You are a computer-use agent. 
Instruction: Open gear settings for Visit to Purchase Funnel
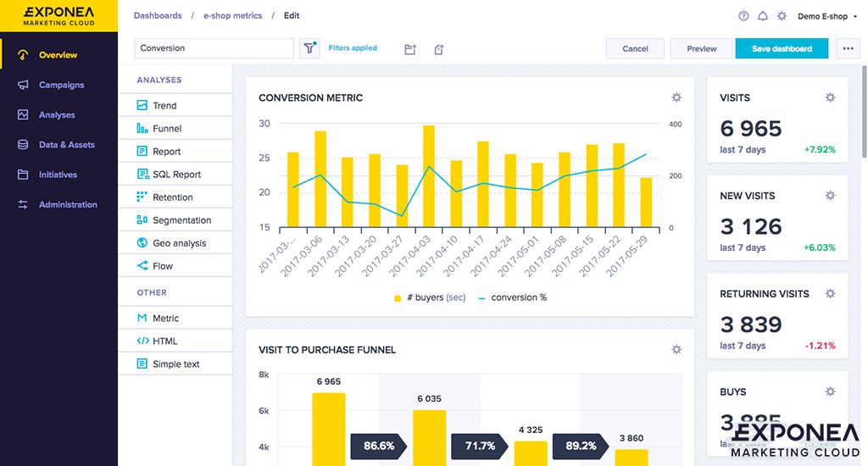(676, 349)
